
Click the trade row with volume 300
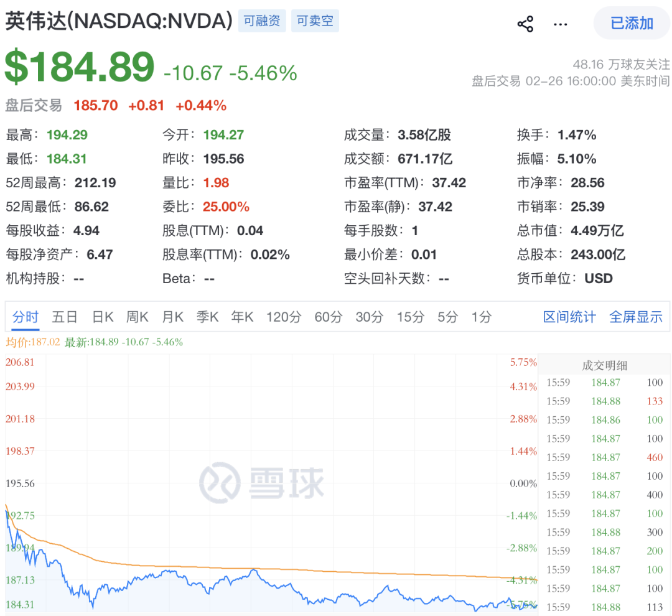604,532
